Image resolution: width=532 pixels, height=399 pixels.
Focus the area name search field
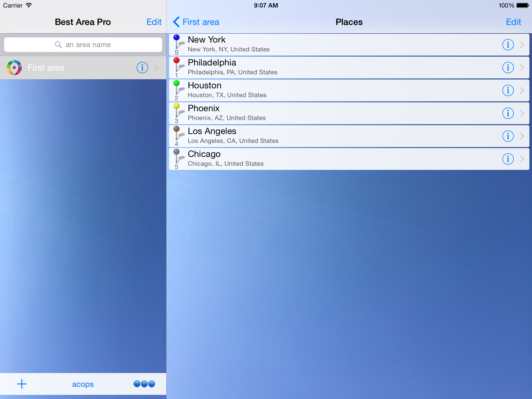(x=83, y=45)
